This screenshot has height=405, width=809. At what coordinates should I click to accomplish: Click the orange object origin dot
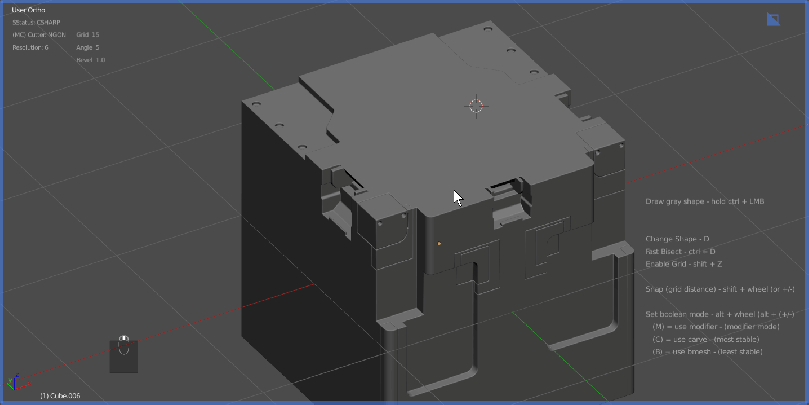click(x=439, y=242)
